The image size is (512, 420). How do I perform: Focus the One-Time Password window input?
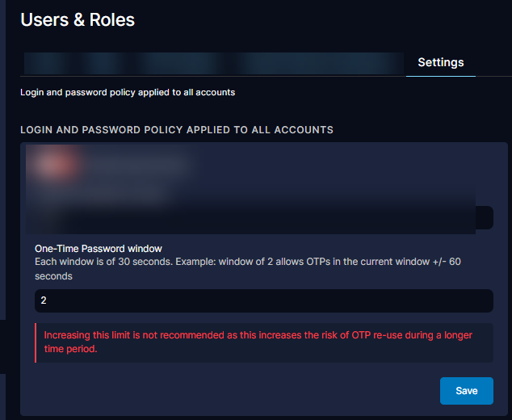pos(263,300)
